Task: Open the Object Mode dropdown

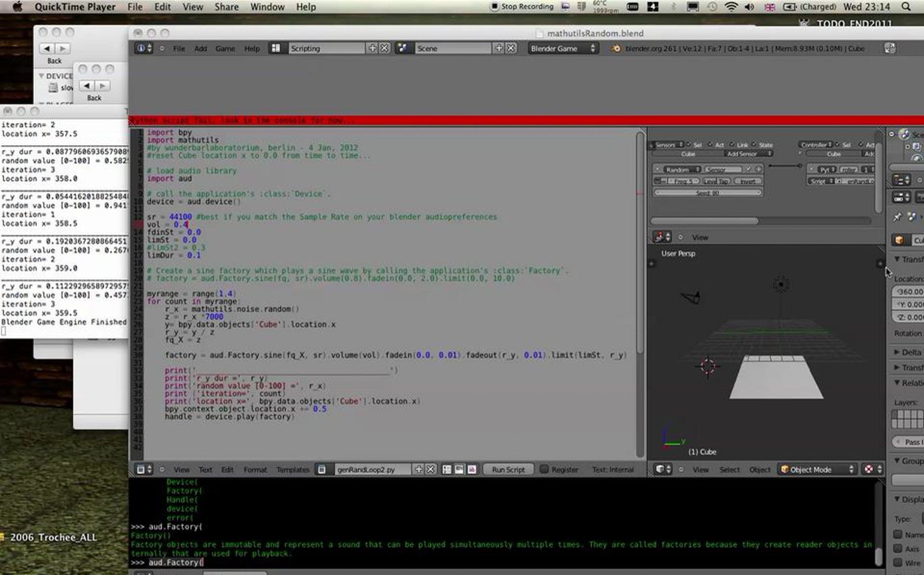Action: [x=817, y=469]
